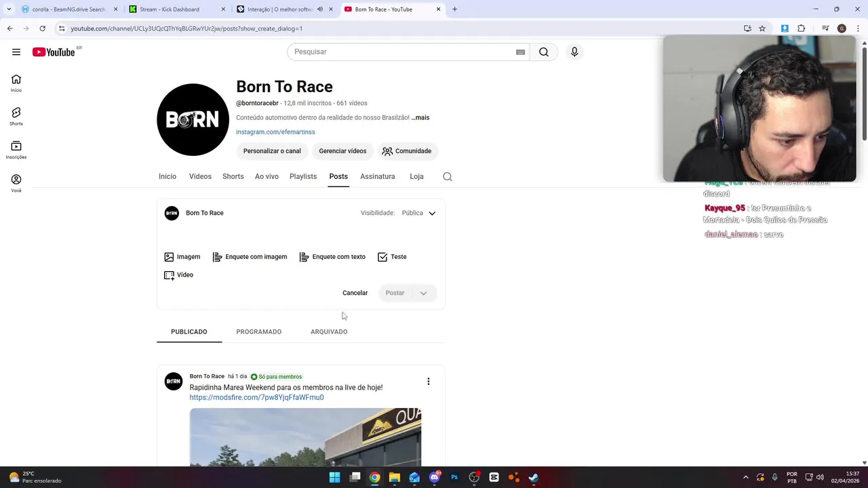Viewport: 868px width, 488px height.
Task: Select the ARQUIVADO posts tab
Action: point(329,332)
